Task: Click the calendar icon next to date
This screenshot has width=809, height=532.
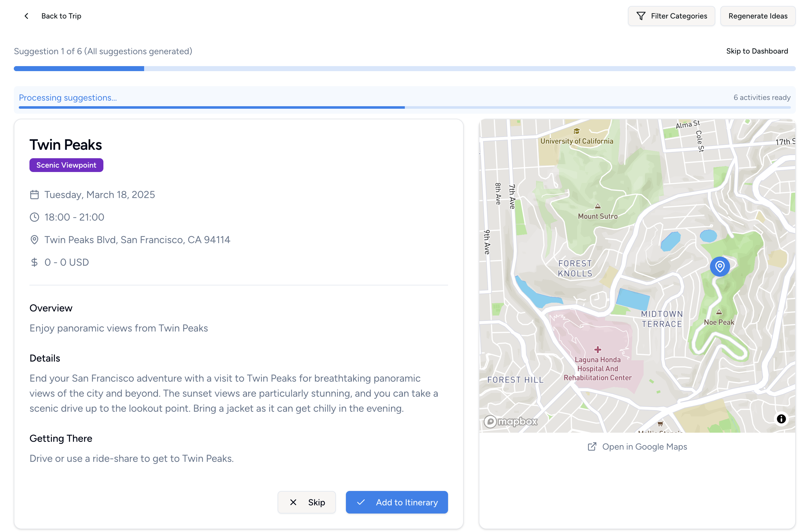Action: pos(34,195)
